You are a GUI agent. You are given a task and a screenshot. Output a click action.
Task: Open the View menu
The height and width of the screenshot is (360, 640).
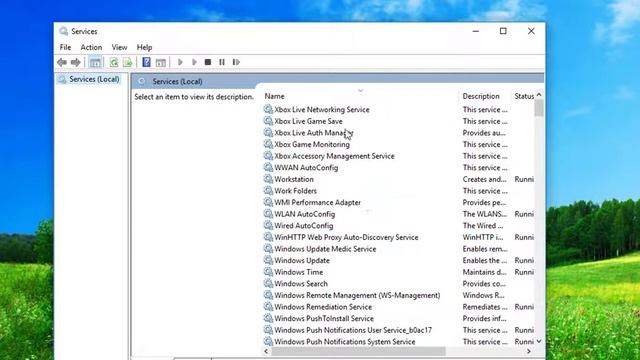[x=119, y=47]
